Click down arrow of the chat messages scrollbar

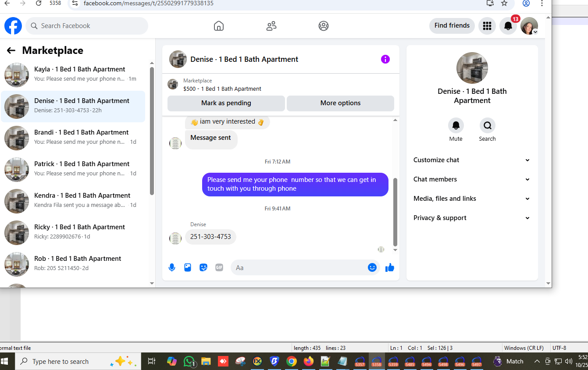coord(395,250)
